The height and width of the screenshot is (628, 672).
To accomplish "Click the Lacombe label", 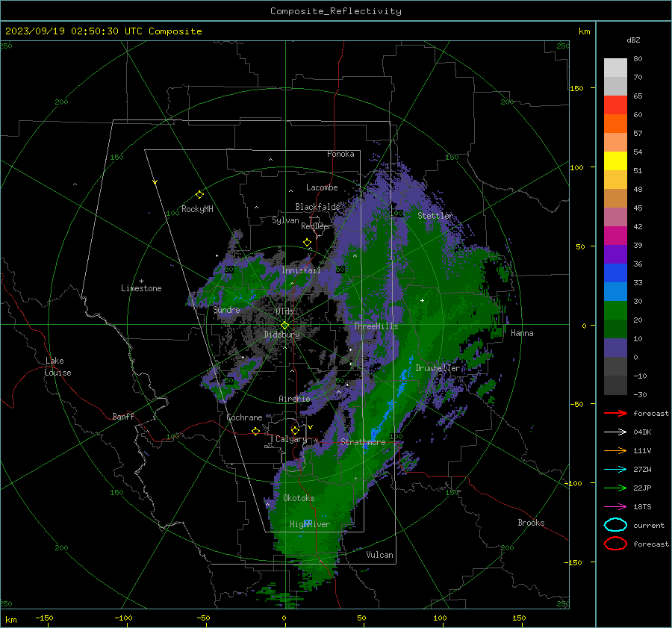I will click(x=322, y=187).
